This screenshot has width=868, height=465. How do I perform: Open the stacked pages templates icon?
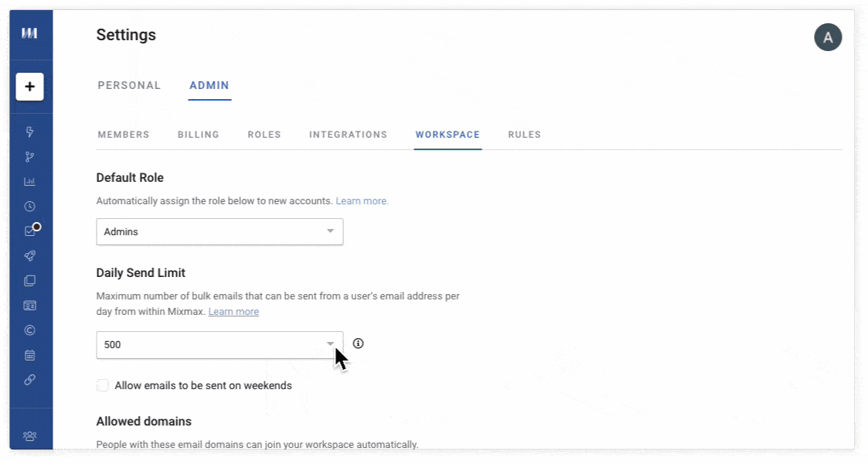[x=30, y=280]
